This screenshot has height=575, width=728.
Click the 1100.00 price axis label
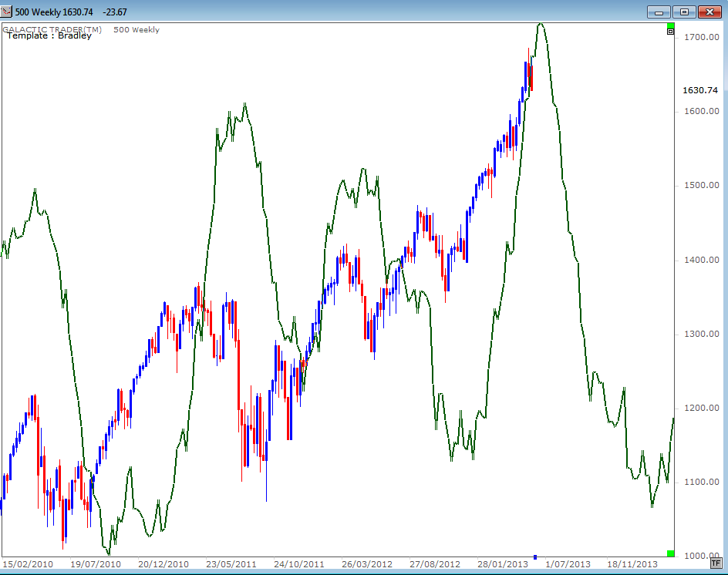(702, 482)
